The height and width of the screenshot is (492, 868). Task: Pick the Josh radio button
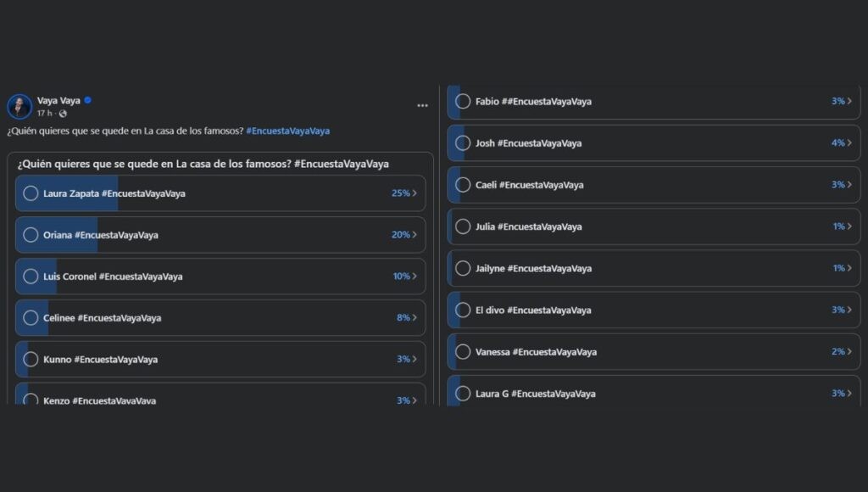click(463, 143)
